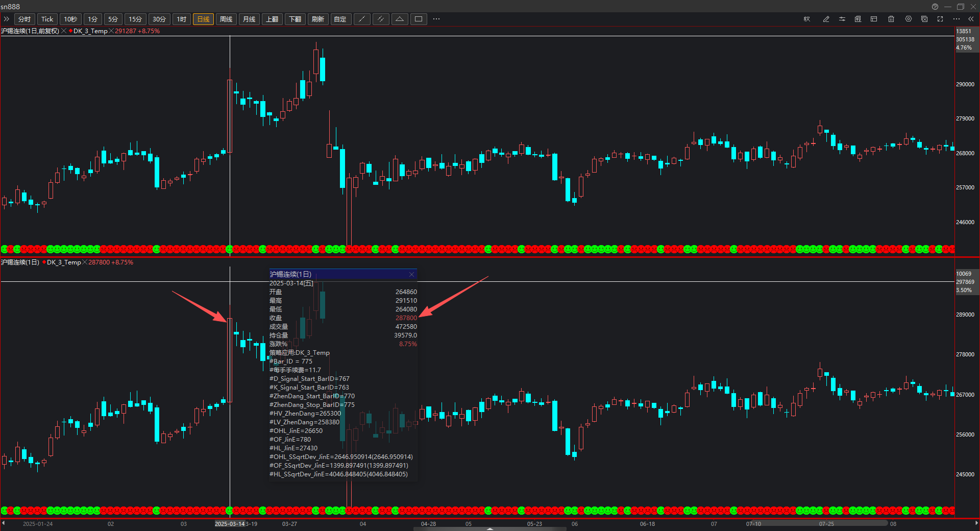Toggle the 权 price adjustment option
980x531 pixels.
[x=807, y=19]
